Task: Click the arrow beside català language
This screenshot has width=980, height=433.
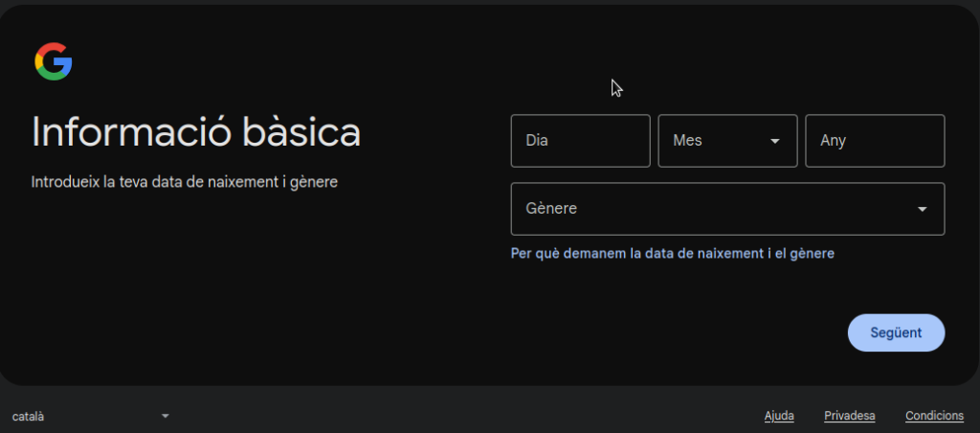Action: click(165, 417)
